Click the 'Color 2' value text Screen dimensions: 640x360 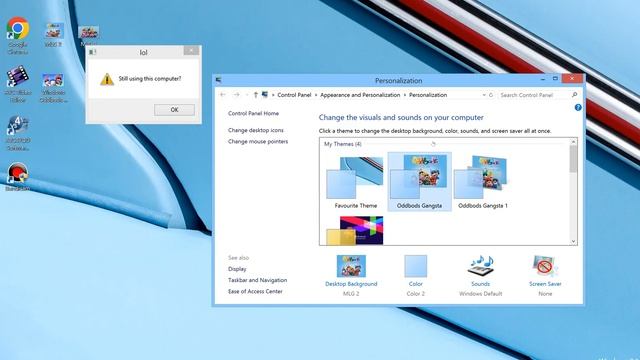point(416,293)
